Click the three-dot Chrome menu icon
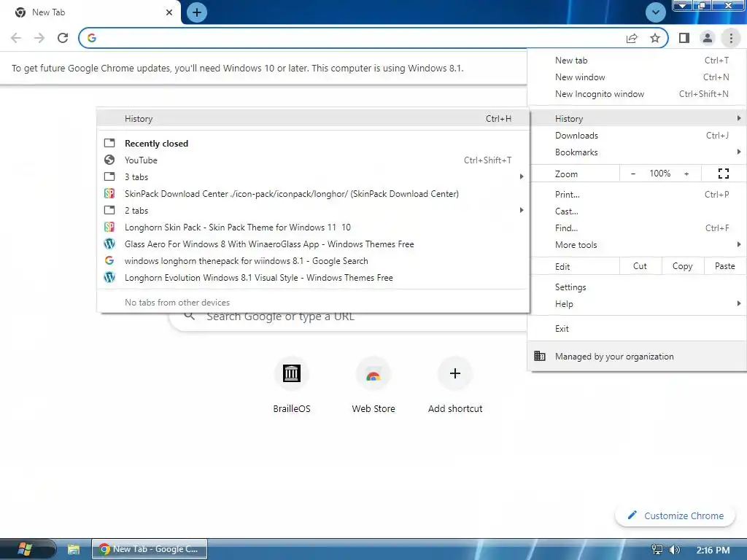The image size is (747, 560). (731, 38)
